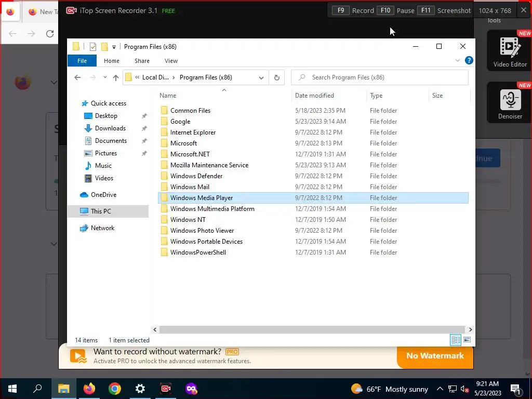Screen dimensions: 532x399
Task: Open the View ribbon tab
Action: (171, 61)
